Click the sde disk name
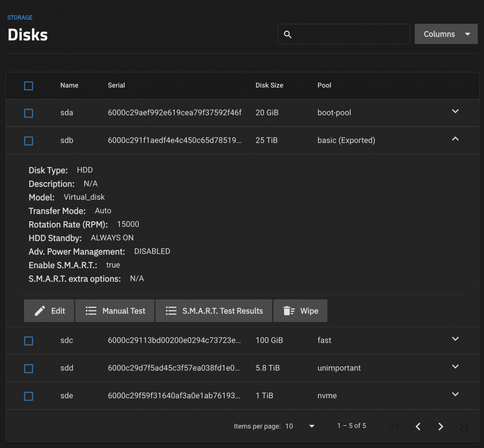Screen dimensions: 484x448 [x=67, y=396]
